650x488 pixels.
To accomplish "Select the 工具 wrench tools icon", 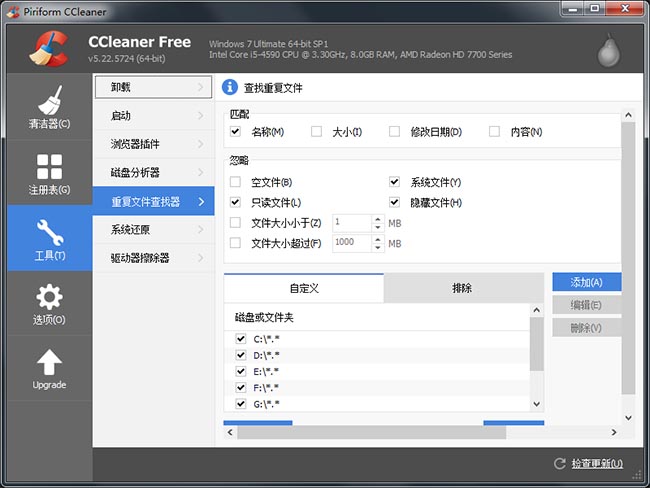I will pyautogui.click(x=50, y=232).
